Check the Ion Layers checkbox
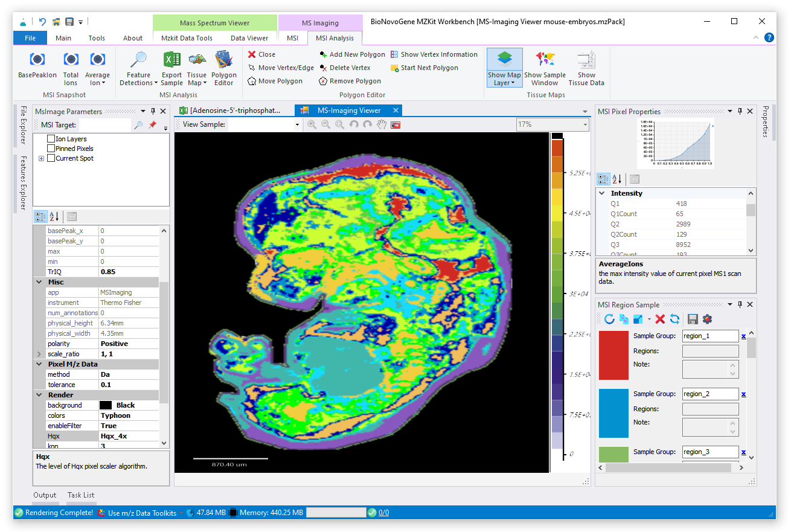Screen dimensions: 791x532 coord(51,139)
